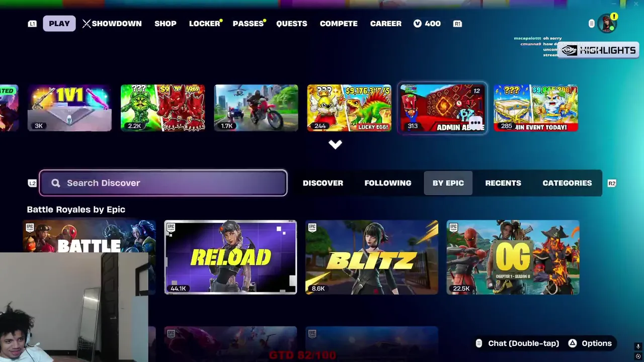Click the Battle Royales by Epic heading

tap(76, 210)
